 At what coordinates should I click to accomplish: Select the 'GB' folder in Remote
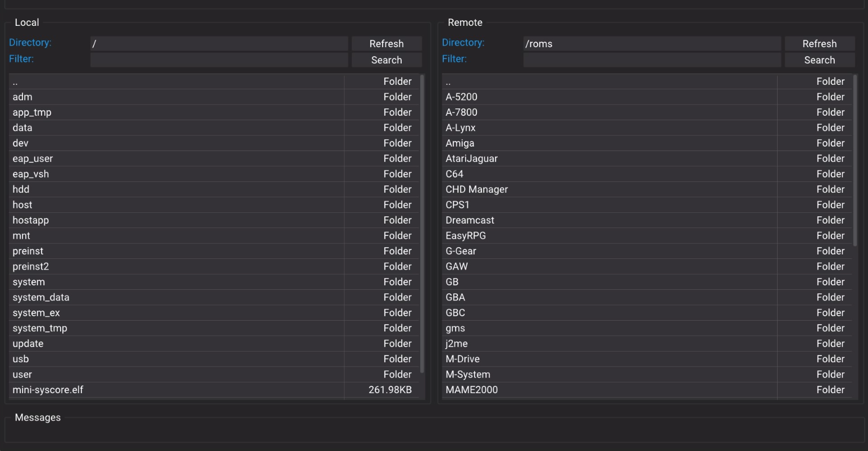click(x=647, y=282)
